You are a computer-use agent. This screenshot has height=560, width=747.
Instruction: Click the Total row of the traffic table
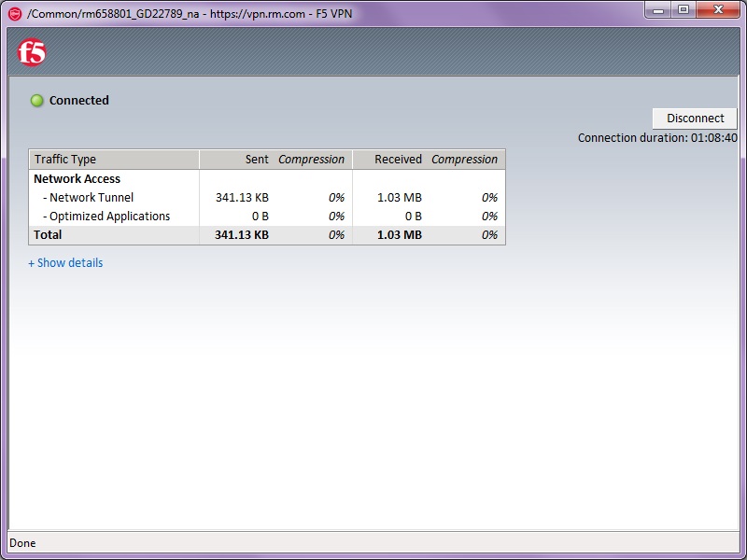pos(47,234)
